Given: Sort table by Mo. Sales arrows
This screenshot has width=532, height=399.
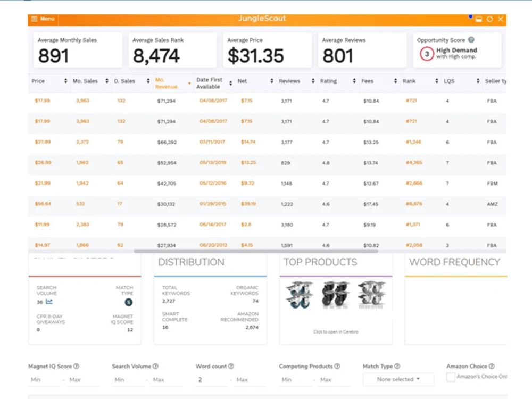Looking at the screenshot, I should pyautogui.click(x=107, y=81).
